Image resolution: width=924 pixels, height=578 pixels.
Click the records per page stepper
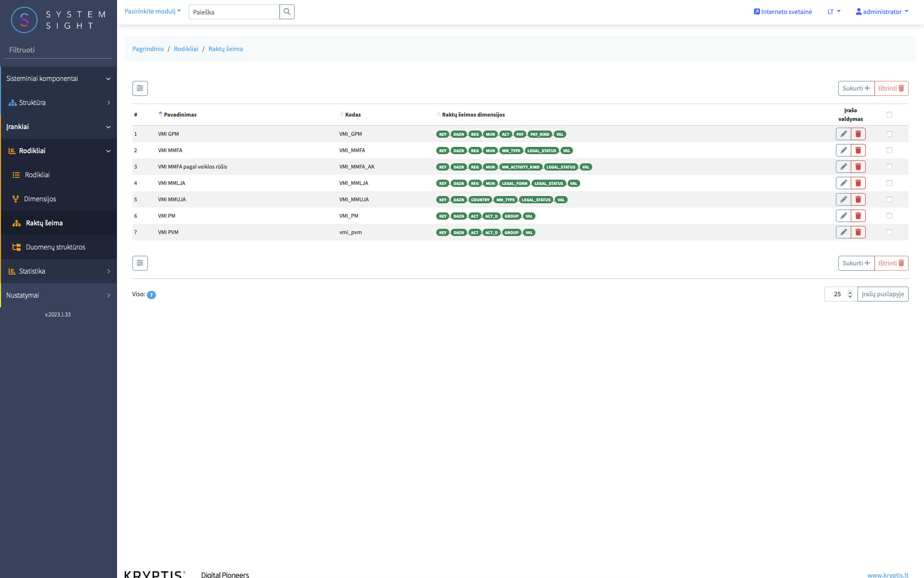pyautogui.click(x=850, y=294)
